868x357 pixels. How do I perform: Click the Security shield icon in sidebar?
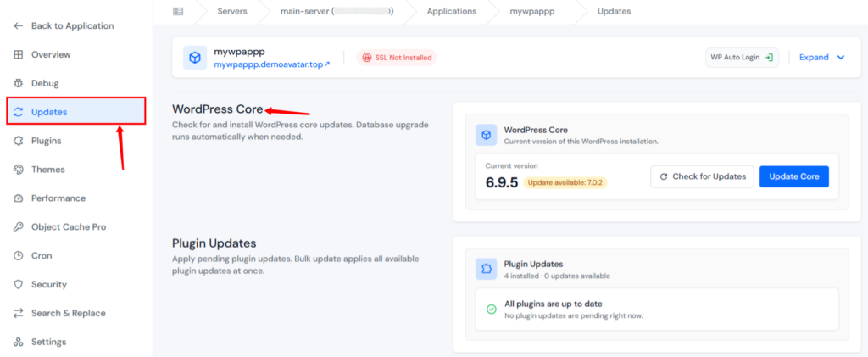click(19, 284)
